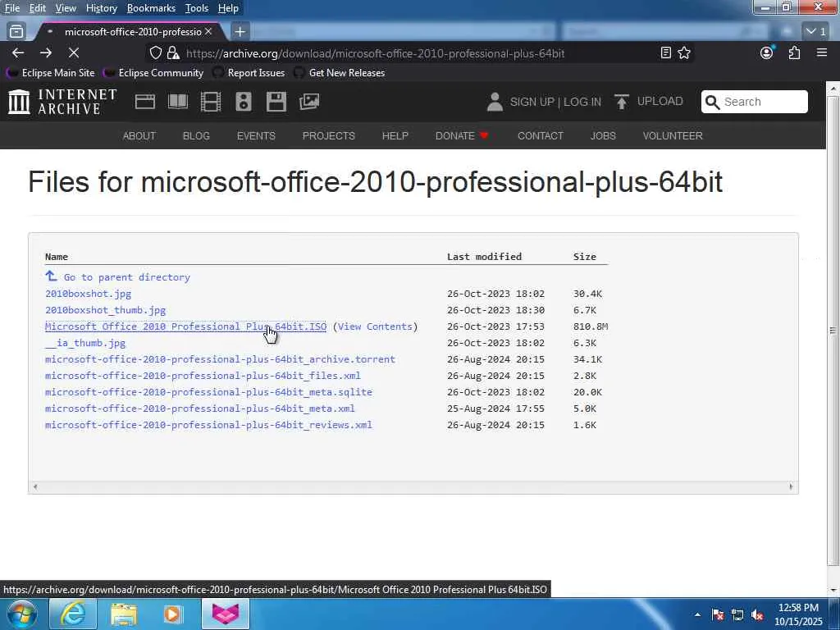Open the Tools menu

(x=197, y=8)
